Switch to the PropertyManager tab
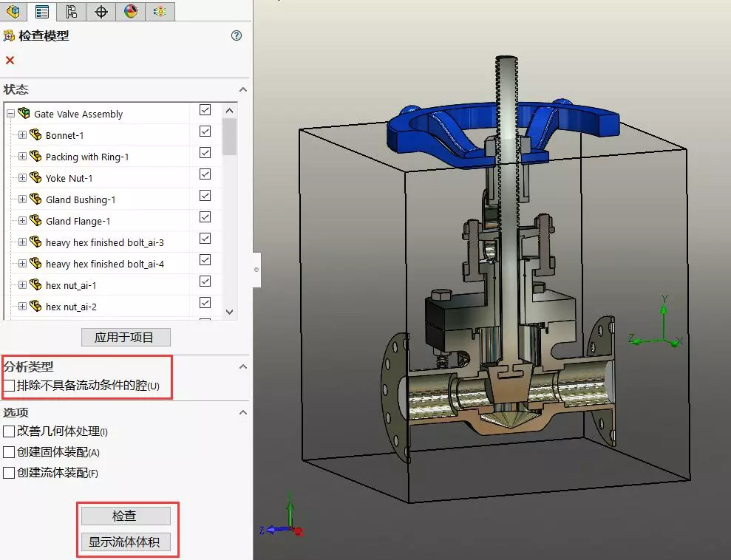 [x=42, y=11]
